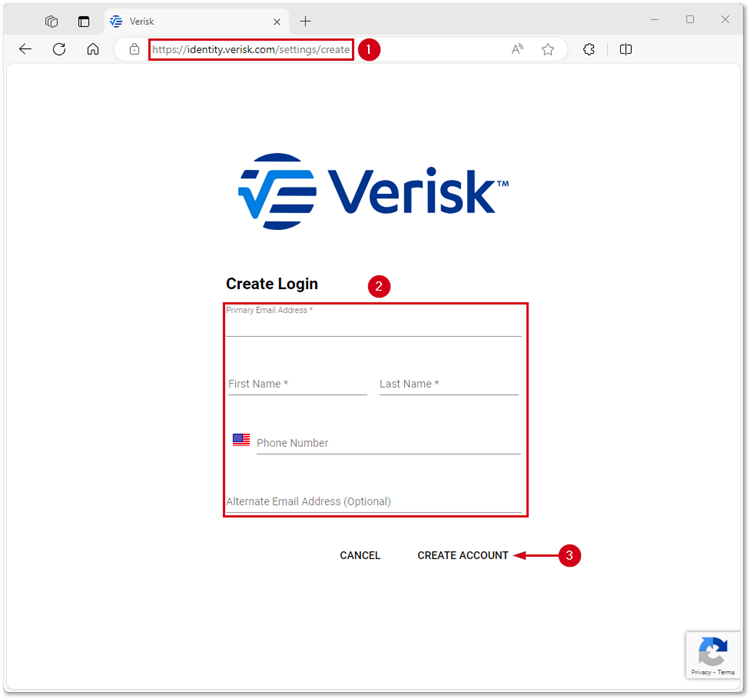Click the Last Name field
Viewport: 750px width, 699px height.
tap(449, 384)
